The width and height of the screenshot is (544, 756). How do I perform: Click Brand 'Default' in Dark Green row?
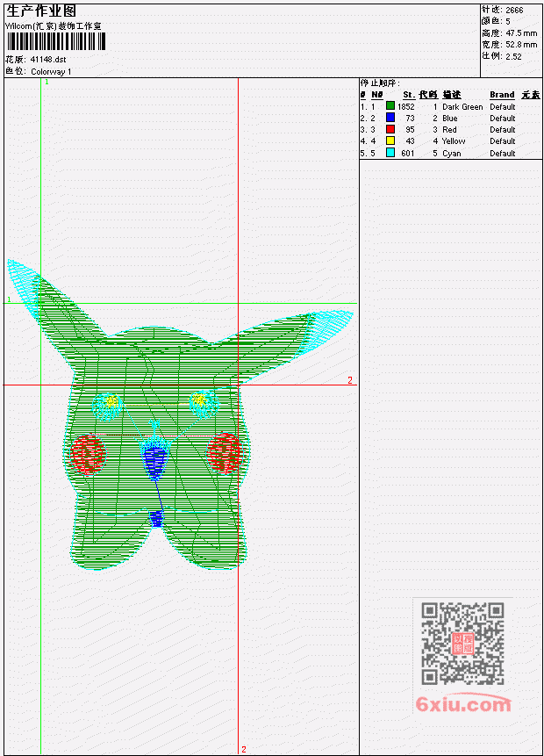(503, 106)
